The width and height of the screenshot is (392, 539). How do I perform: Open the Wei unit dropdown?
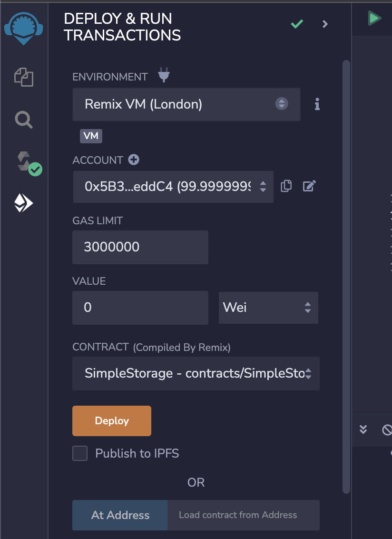[268, 308]
